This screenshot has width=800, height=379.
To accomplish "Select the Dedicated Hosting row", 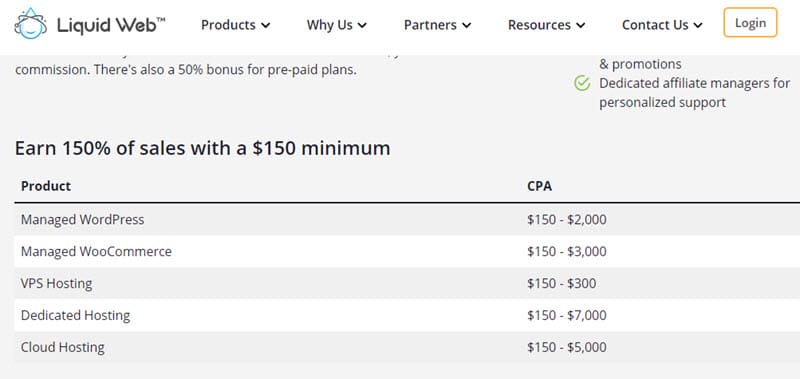I will tap(407, 315).
